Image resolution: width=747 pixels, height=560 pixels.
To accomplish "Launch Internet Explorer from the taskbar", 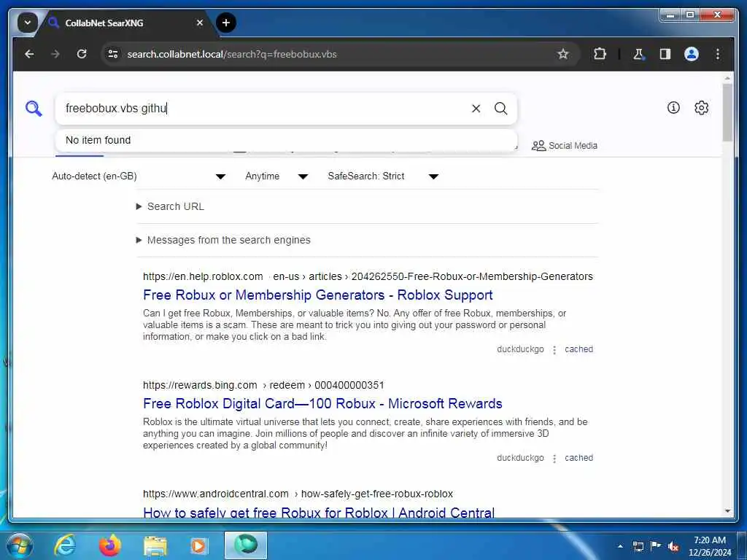I will coord(65,545).
